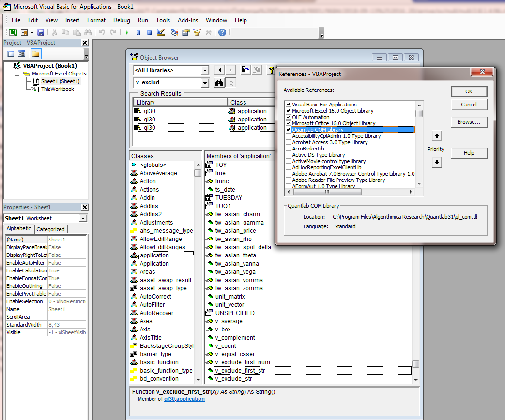Open Properties Window toolbar icon

point(186,32)
